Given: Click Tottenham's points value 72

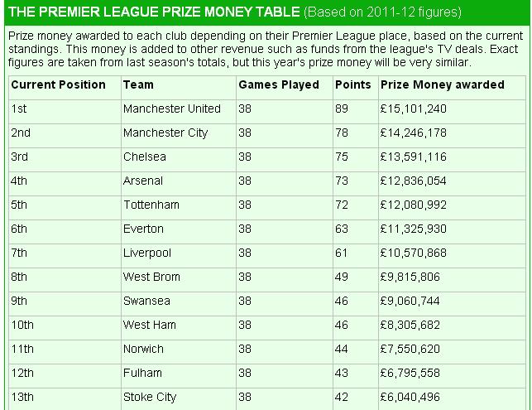Looking at the screenshot, I should pos(342,205).
